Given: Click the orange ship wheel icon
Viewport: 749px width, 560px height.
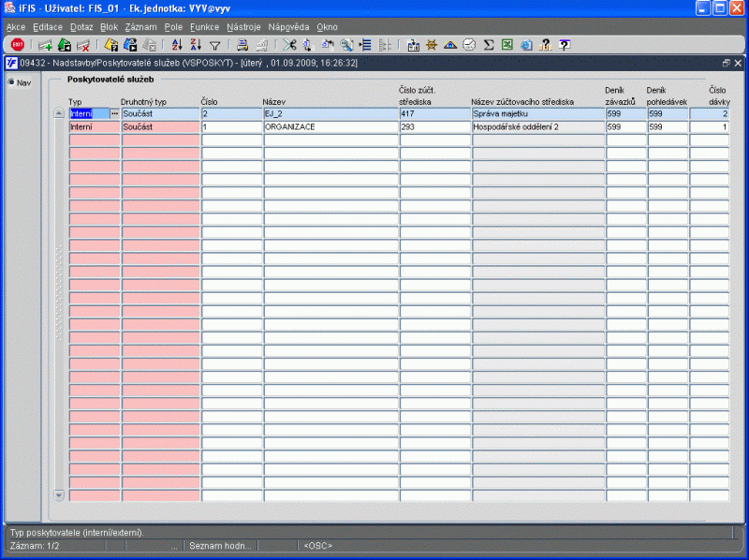Looking at the screenshot, I should tap(432, 45).
